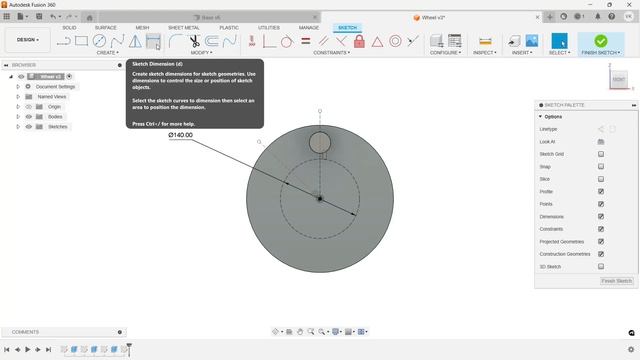Enable the 3D Sketch checkbox

tap(601, 266)
